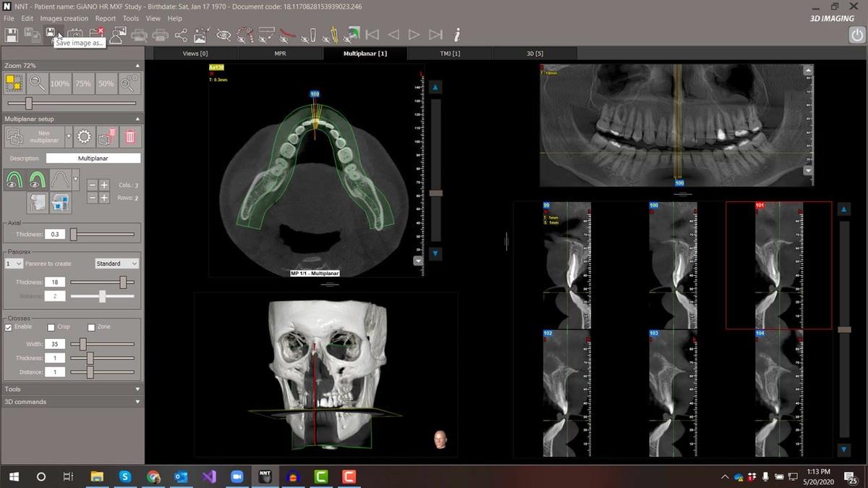Click the colorful 3D rendering toolbar icon
The width and height of the screenshot is (868, 488).
coord(353,34)
